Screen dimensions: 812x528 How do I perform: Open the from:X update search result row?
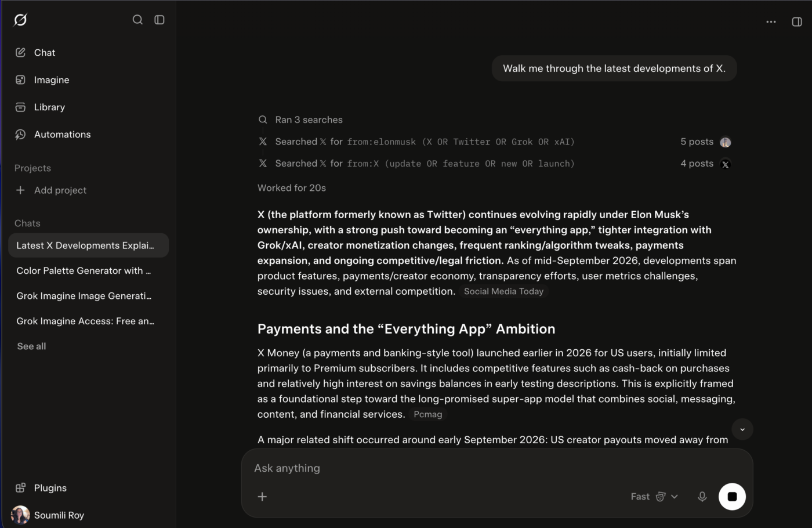tap(495, 164)
